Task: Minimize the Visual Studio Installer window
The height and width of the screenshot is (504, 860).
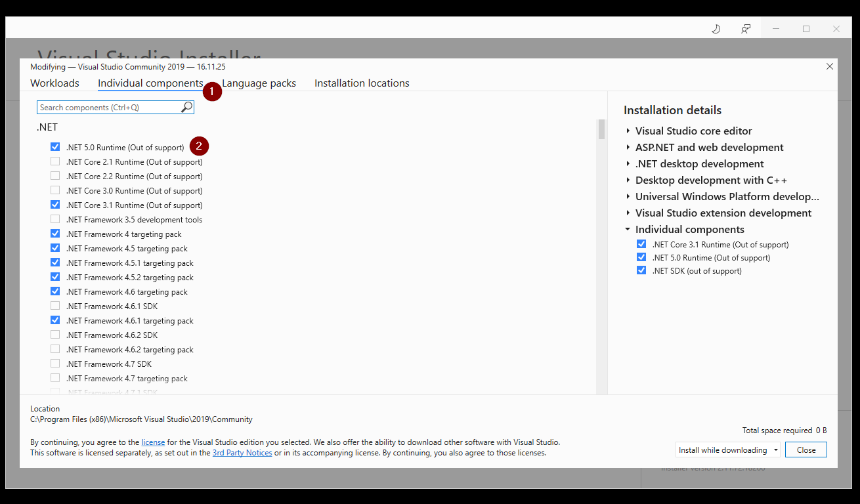Action: pyautogui.click(x=776, y=29)
